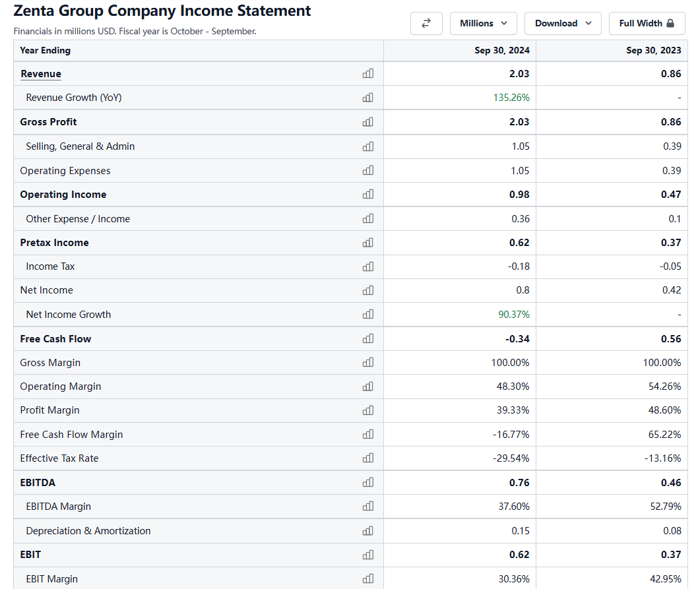Select the Free Cash Flow row label
Image resolution: width=700 pixels, height=589 pixels.
(x=55, y=338)
